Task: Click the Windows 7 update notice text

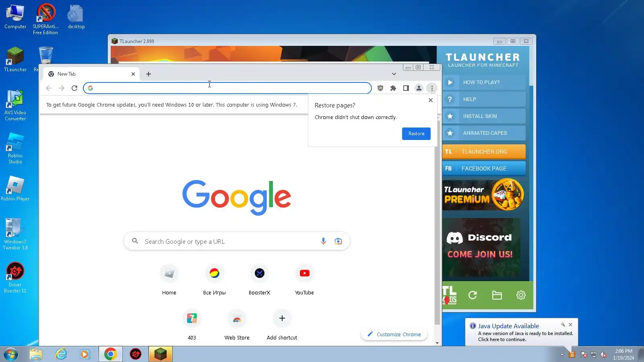Action: pyautogui.click(x=171, y=105)
